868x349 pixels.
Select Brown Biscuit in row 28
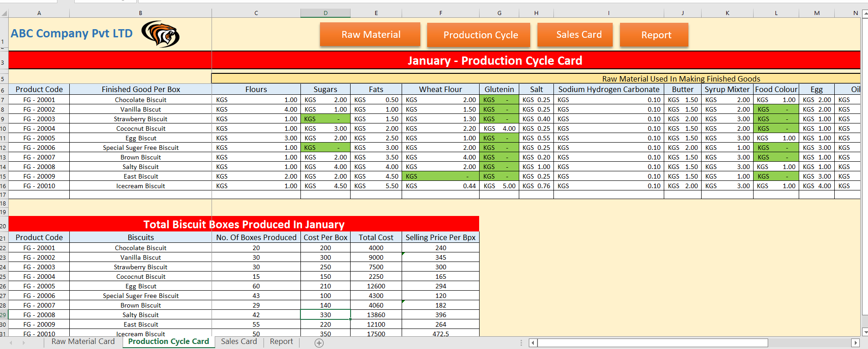coord(141,305)
